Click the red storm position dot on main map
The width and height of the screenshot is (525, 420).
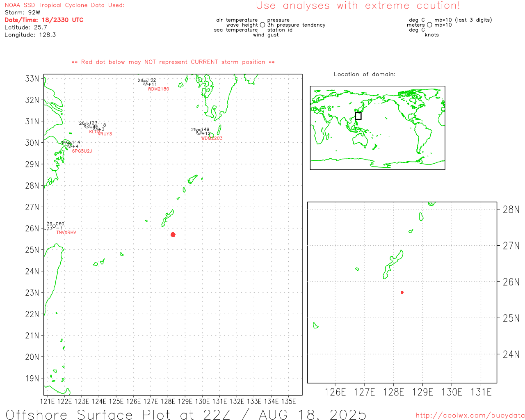pos(173,235)
